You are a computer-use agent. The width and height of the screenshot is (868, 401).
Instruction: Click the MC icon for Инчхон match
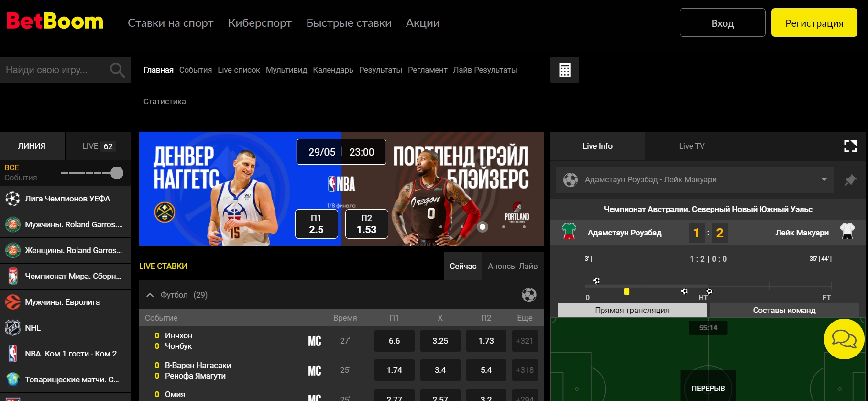[315, 341]
